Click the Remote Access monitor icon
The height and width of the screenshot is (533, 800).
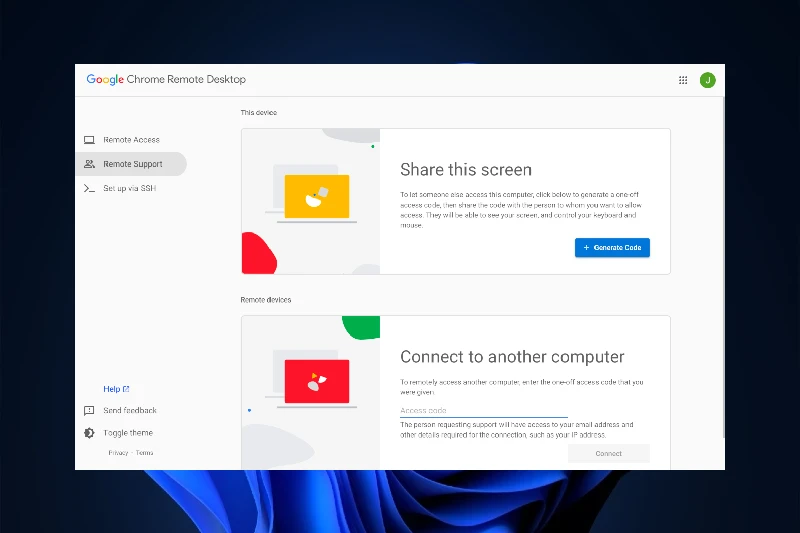(89, 140)
